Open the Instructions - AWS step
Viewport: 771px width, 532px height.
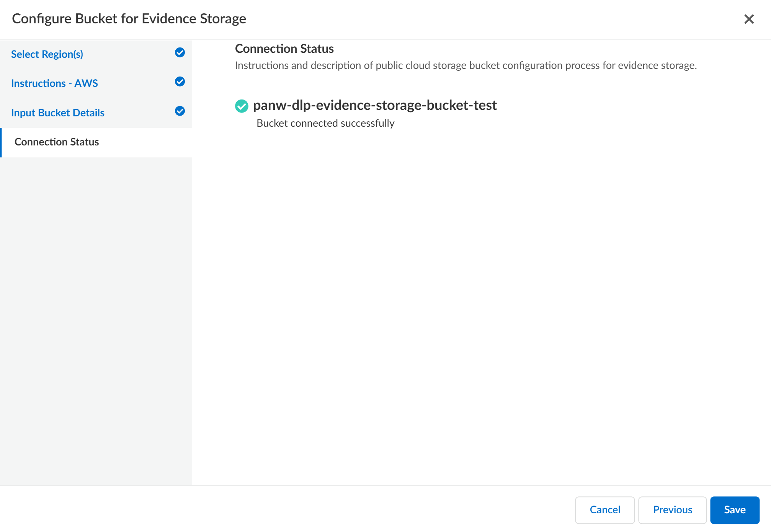(x=54, y=83)
